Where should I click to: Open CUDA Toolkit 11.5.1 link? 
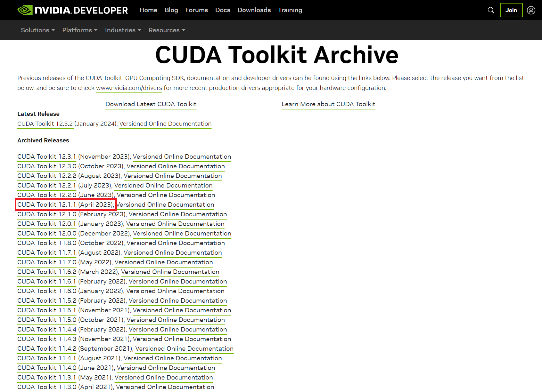coord(47,310)
